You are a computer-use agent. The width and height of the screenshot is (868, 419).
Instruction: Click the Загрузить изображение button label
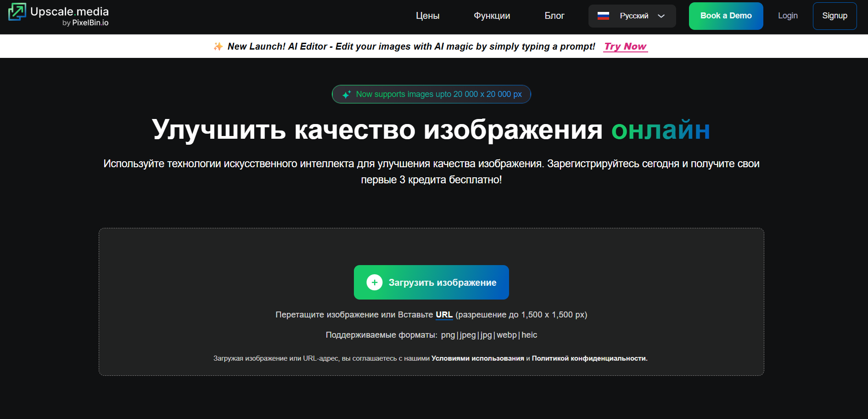(442, 283)
